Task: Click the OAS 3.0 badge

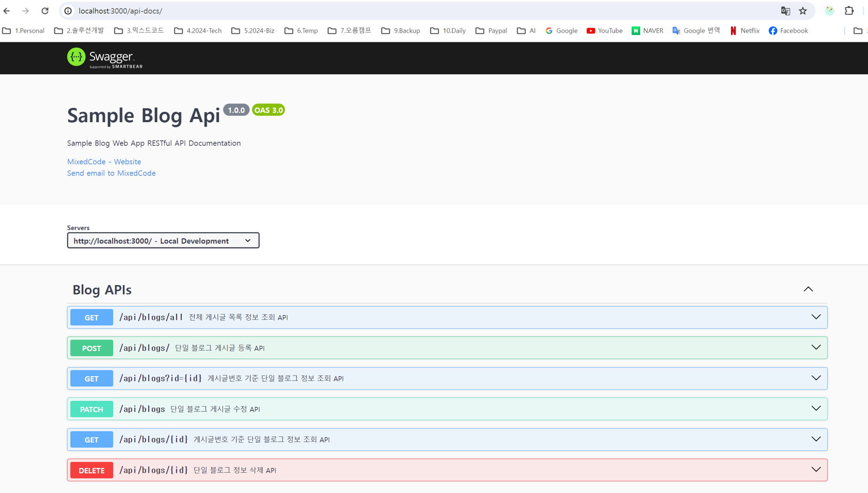Action: pyautogui.click(x=268, y=110)
